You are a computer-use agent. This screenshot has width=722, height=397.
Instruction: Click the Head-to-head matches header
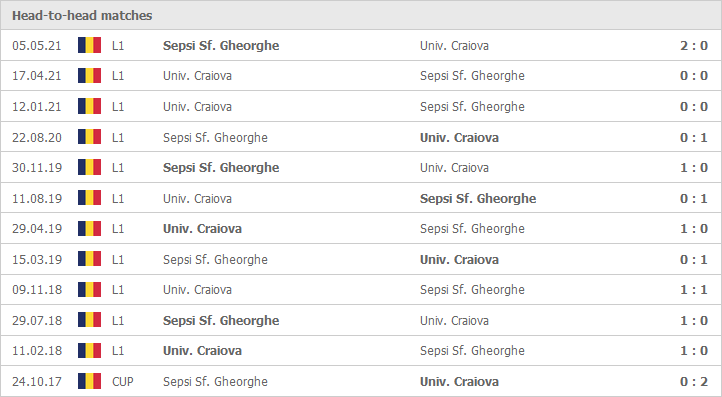click(x=82, y=16)
